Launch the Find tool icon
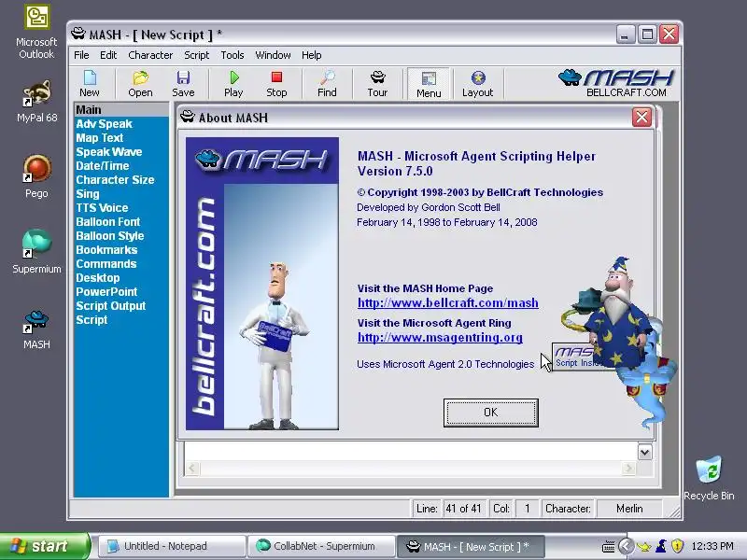Screen dimensions: 747x560 (x=327, y=84)
